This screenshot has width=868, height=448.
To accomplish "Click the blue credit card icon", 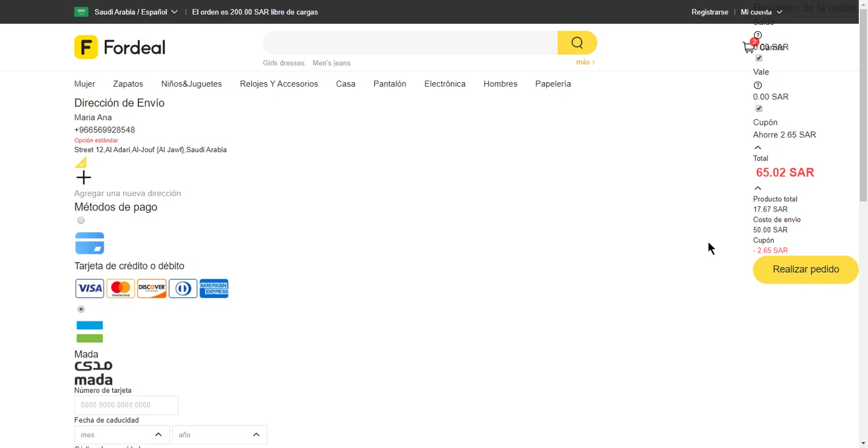I will coord(90,243).
